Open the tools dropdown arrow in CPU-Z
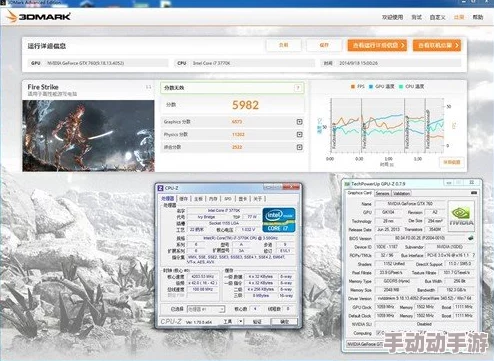This screenshot has height=361, width=494. 240,322
